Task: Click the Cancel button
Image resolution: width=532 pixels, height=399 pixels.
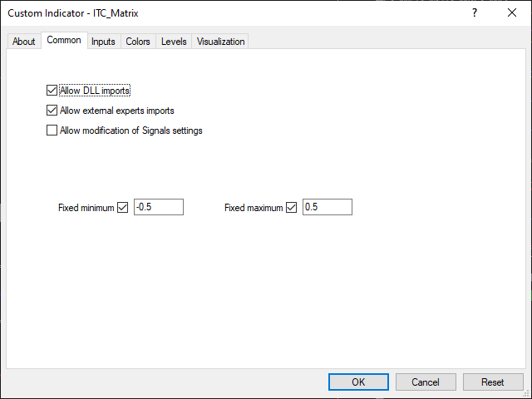Action: point(425,382)
